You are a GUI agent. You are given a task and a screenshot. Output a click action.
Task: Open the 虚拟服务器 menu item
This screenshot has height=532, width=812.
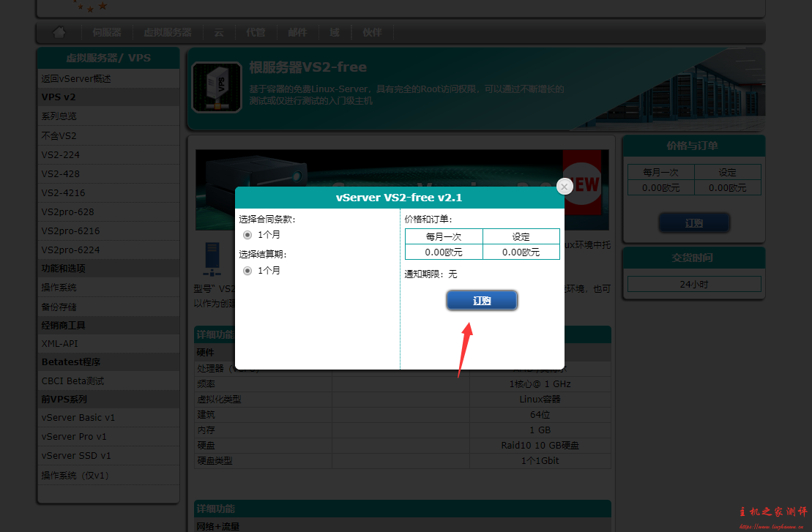[x=168, y=32]
